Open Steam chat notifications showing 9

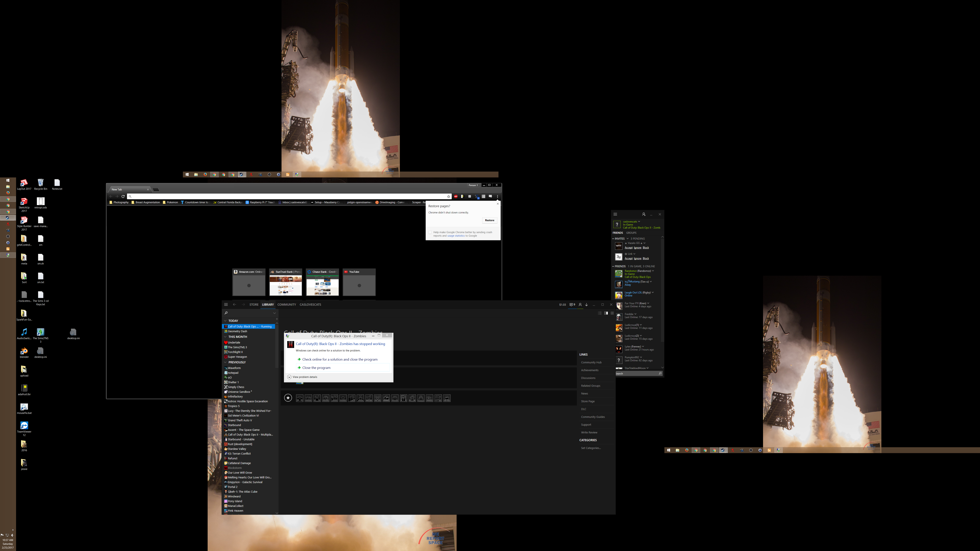pos(572,305)
